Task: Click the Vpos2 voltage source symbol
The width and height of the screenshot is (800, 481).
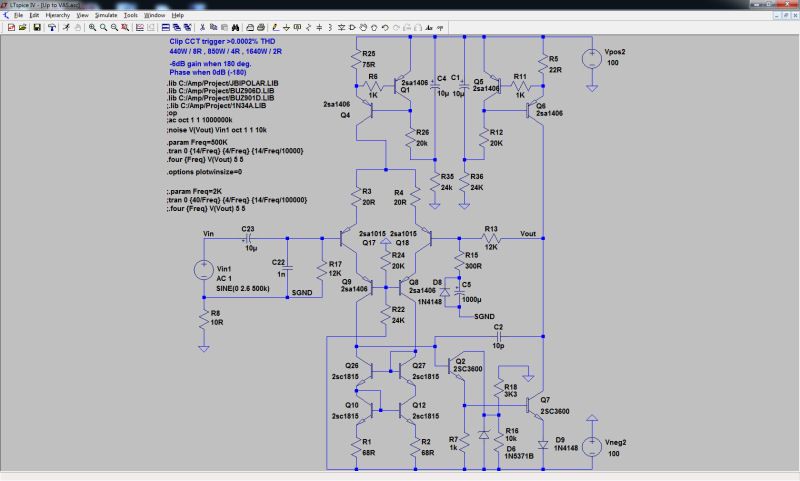Action: pos(592,58)
